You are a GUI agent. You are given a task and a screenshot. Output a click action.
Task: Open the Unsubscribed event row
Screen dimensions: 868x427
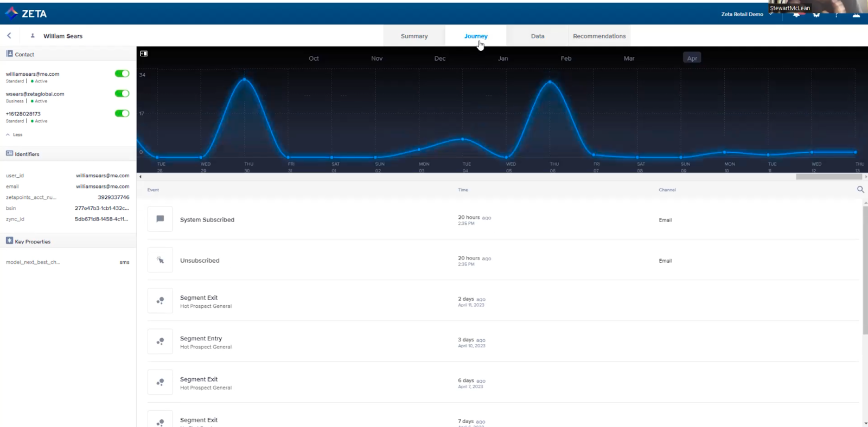click(503, 260)
